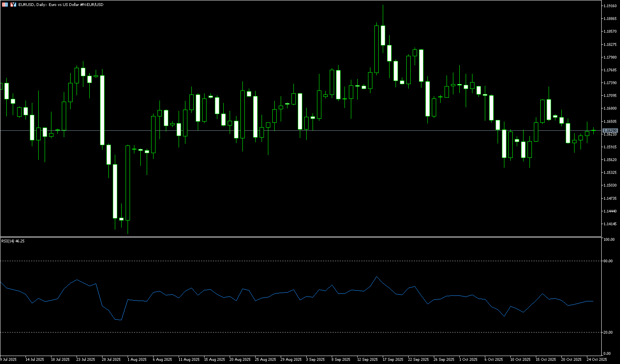The height and width of the screenshot is (364, 620).
Task: Click the 1.19160 price on the price axis
Action: [610, 6]
